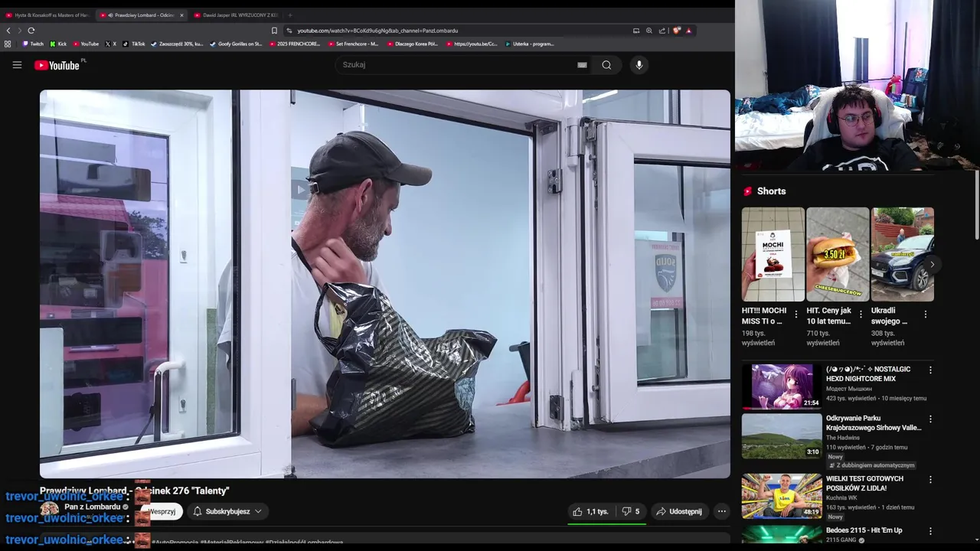
Task: Open the X bookmark
Action: coord(111,44)
